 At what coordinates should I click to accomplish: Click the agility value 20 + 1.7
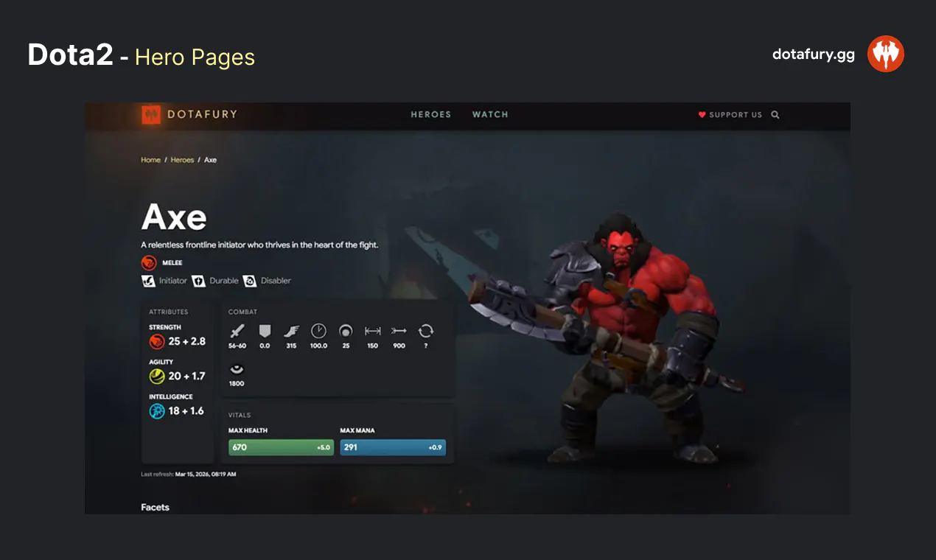(x=186, y=376)
